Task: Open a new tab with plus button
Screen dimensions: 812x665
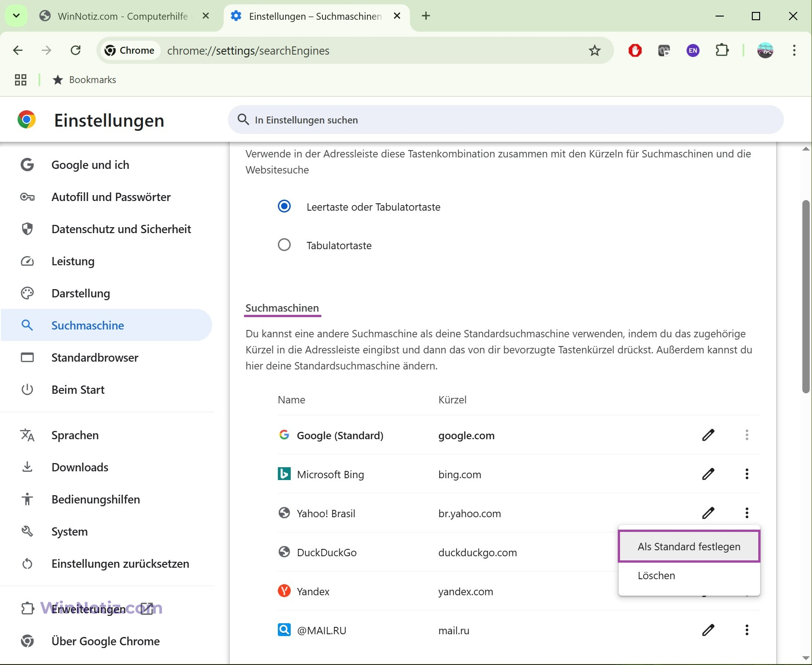Action: [x=426, y=16]
